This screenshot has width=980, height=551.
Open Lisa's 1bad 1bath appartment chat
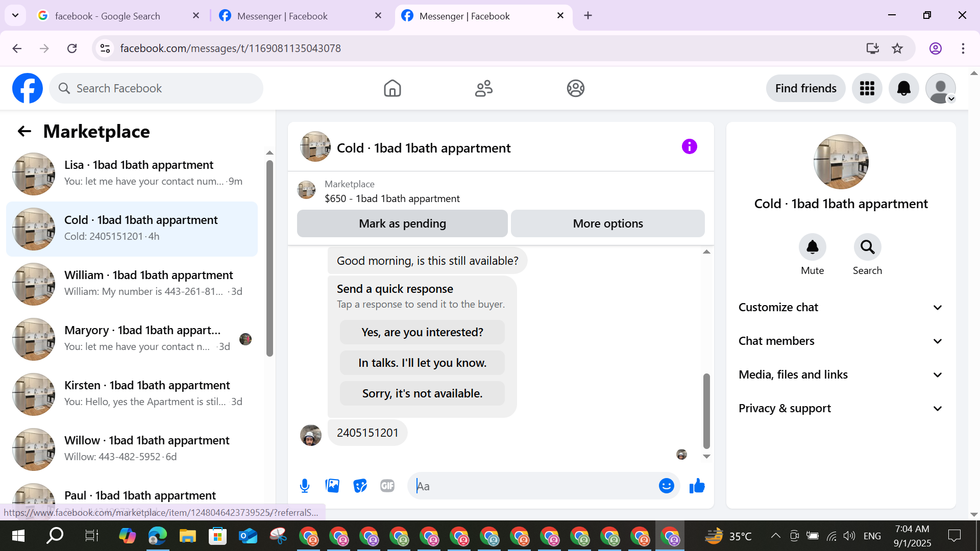[x=132, y=174]
